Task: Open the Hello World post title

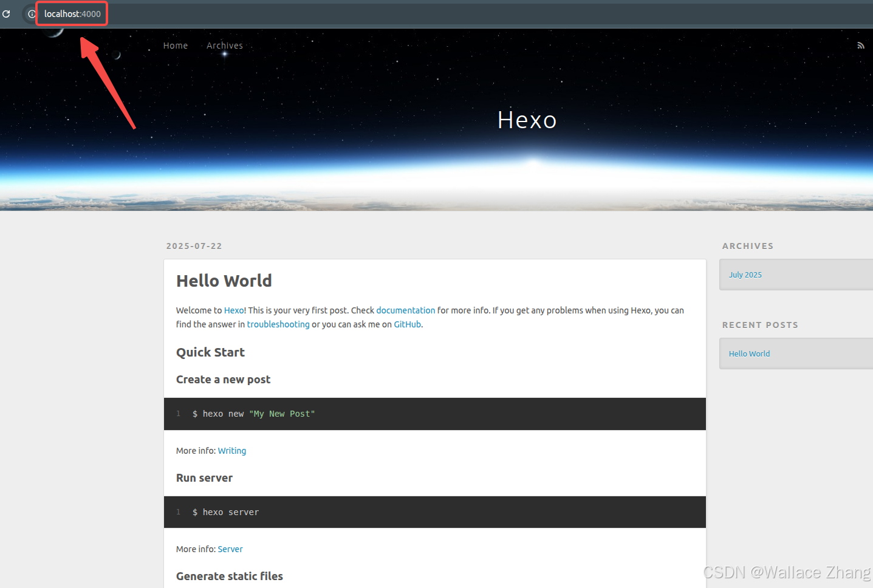Action: click(224, 281)
